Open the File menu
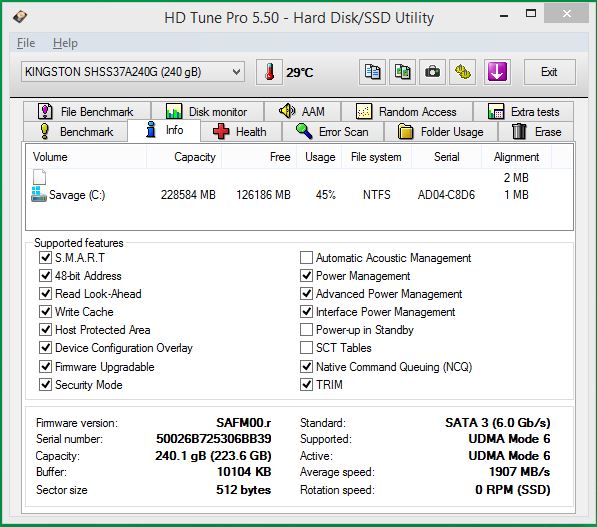 click(x=26, y=43)
